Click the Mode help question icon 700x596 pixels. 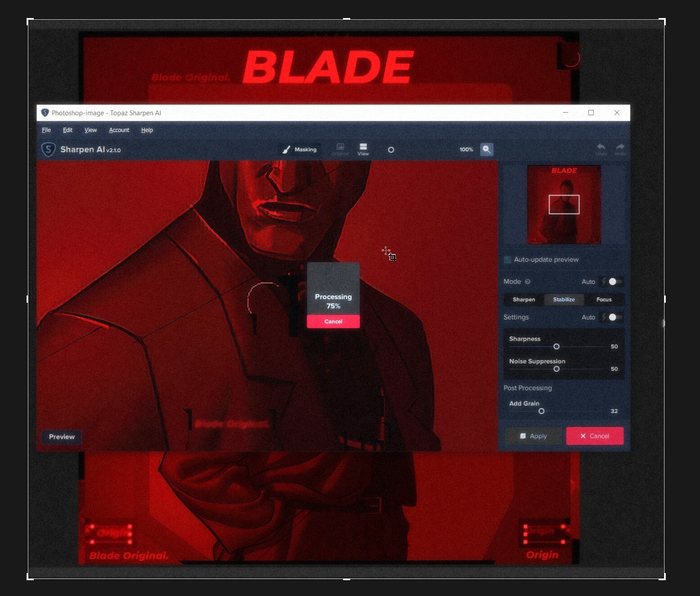(528, 282)
